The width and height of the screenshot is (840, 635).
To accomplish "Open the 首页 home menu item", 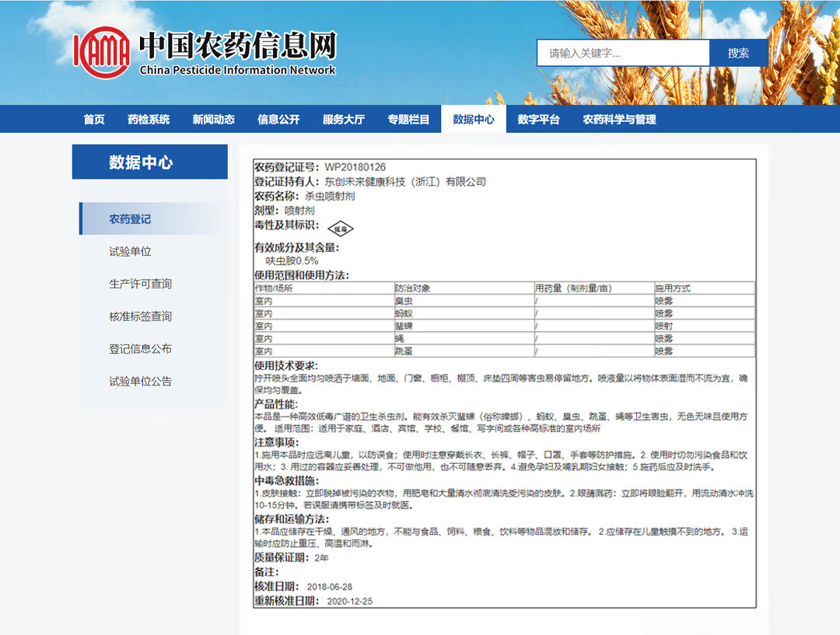I will click(94, 120).
